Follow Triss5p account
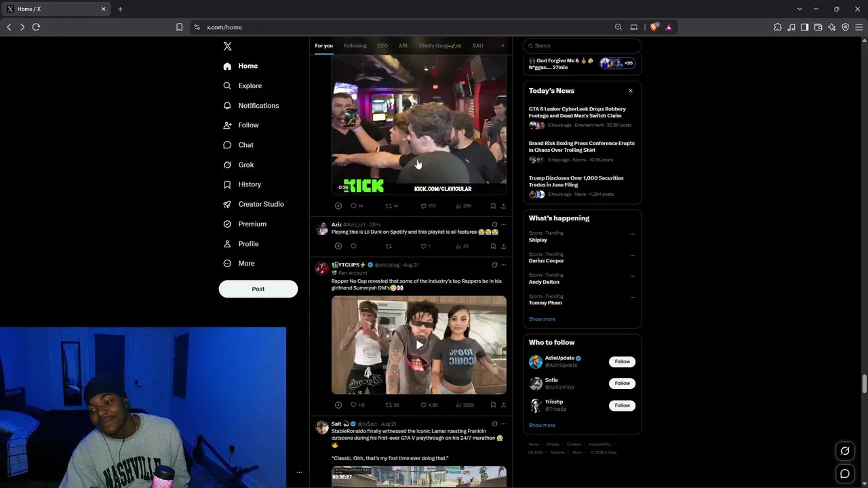 [x=622, y=405]
